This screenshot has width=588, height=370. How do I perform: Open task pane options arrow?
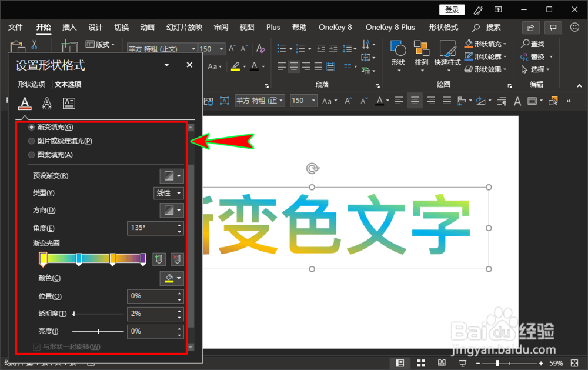[166, 65]
